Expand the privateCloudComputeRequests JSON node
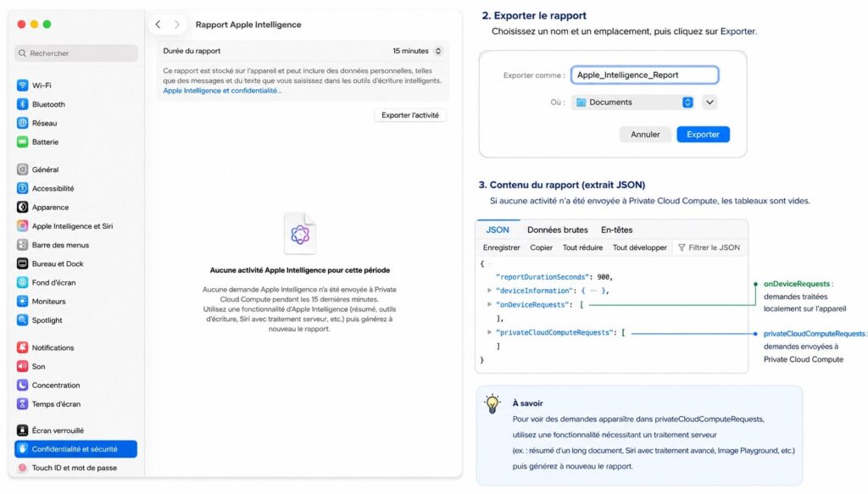 (489, 332)
